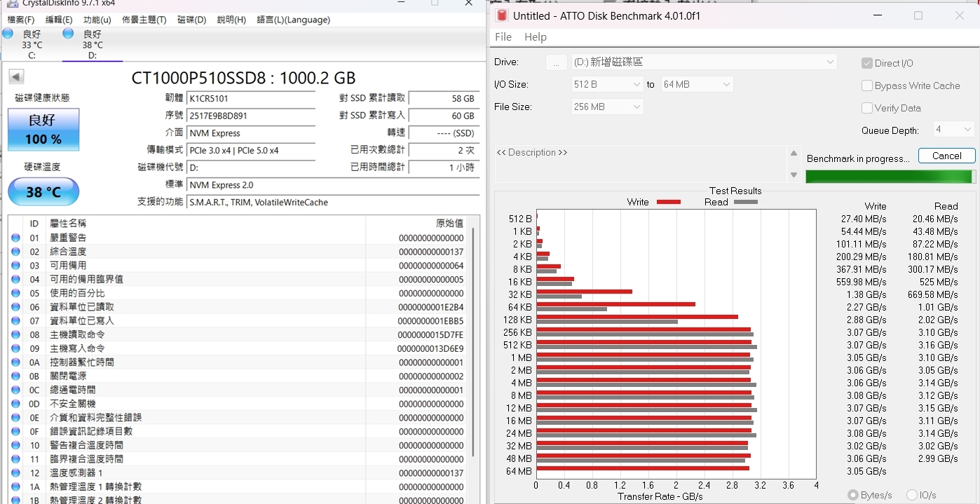Enable the Verify Data checkbox
980x504 pixels.
(867, 108)
